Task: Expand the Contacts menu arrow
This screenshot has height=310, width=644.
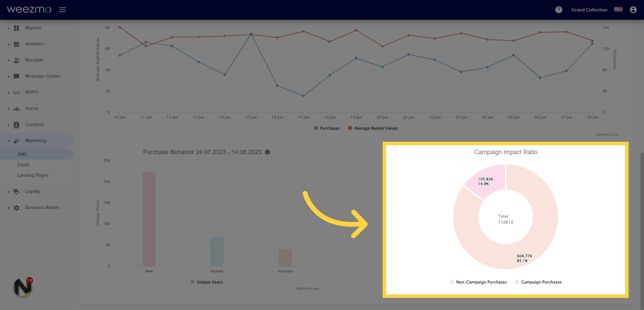Action: coord(9,125)
